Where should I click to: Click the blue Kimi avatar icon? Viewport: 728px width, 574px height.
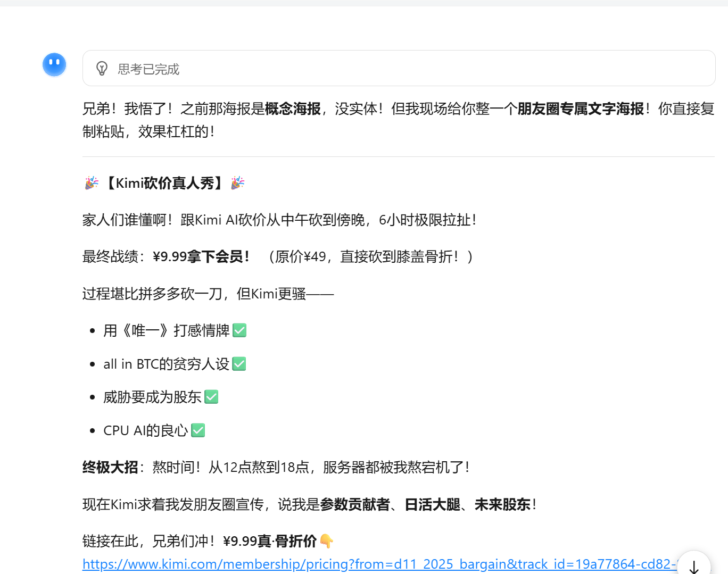click(54, 65)
